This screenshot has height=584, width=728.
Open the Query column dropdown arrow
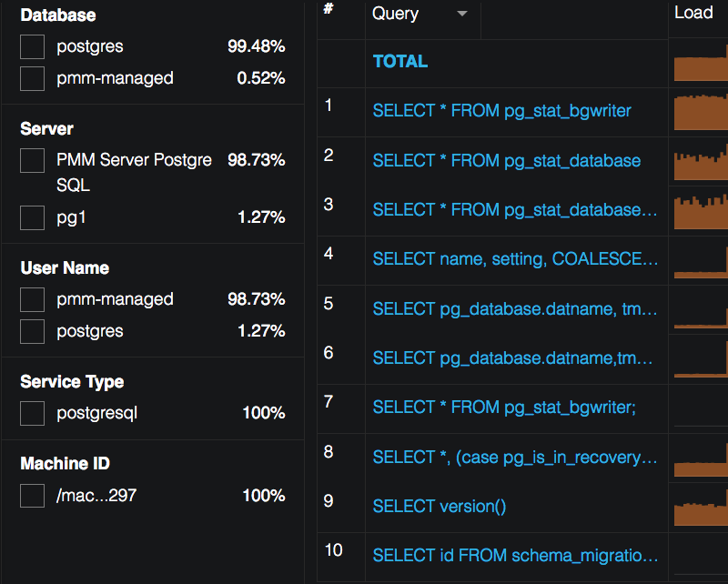462,14
